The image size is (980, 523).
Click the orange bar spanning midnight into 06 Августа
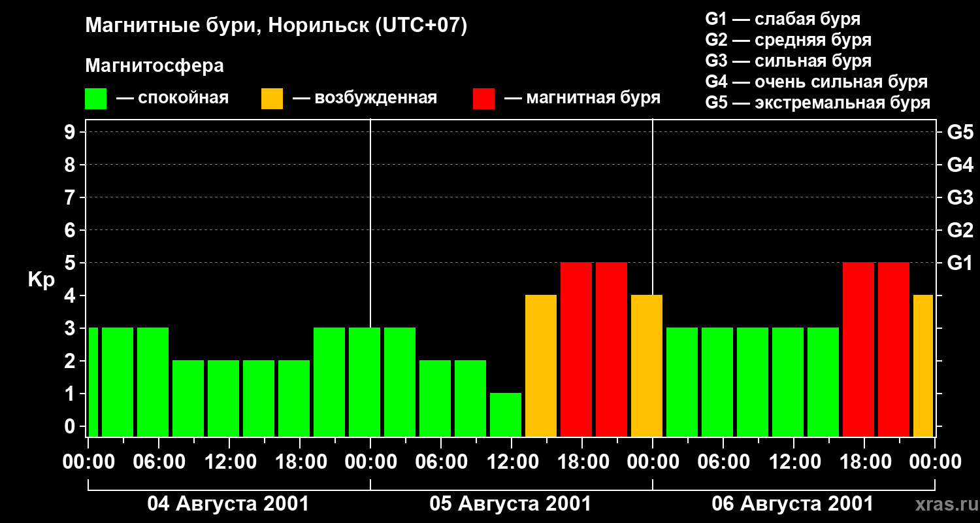click(x=647, y=365)
